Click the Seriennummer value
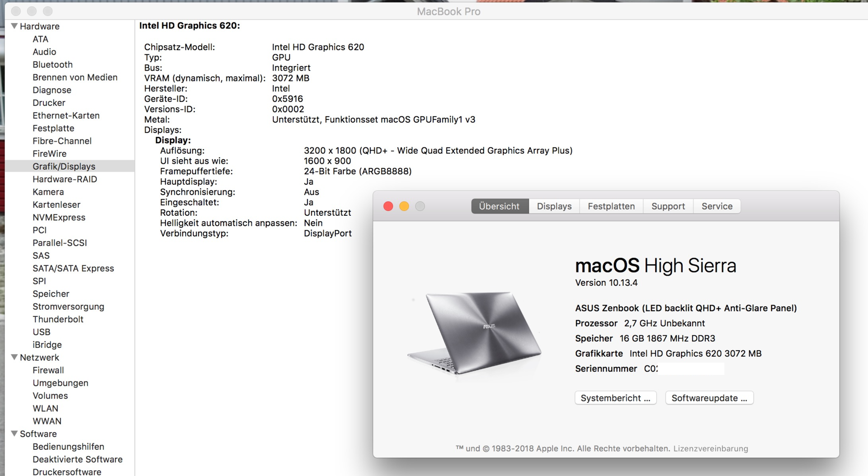Image resolution: width=868 pixels, height=476 pixels. click(684, 369)
